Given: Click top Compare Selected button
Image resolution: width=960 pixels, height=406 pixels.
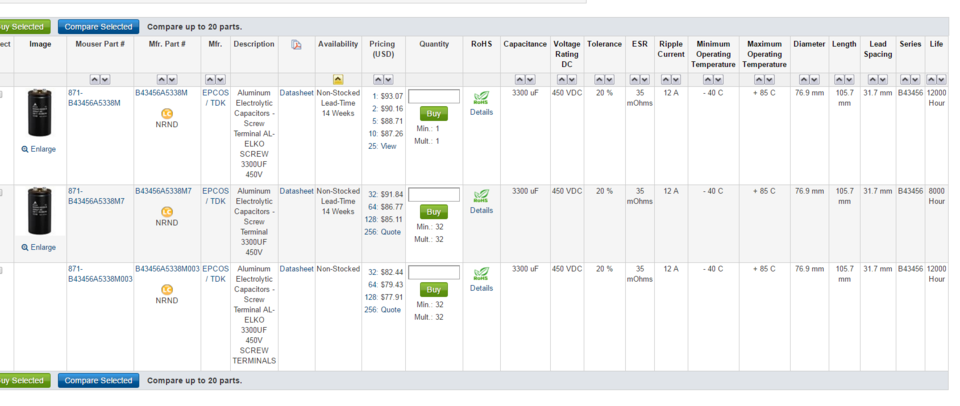Looking at the screenshot, I should pos(99,27).
